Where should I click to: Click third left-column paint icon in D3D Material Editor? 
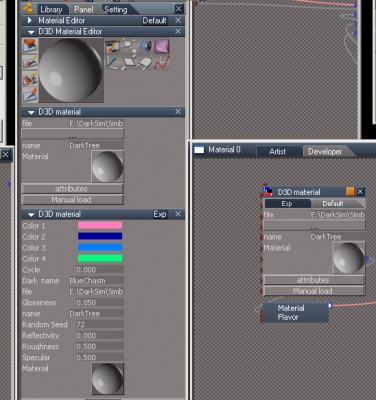point(30,79)
